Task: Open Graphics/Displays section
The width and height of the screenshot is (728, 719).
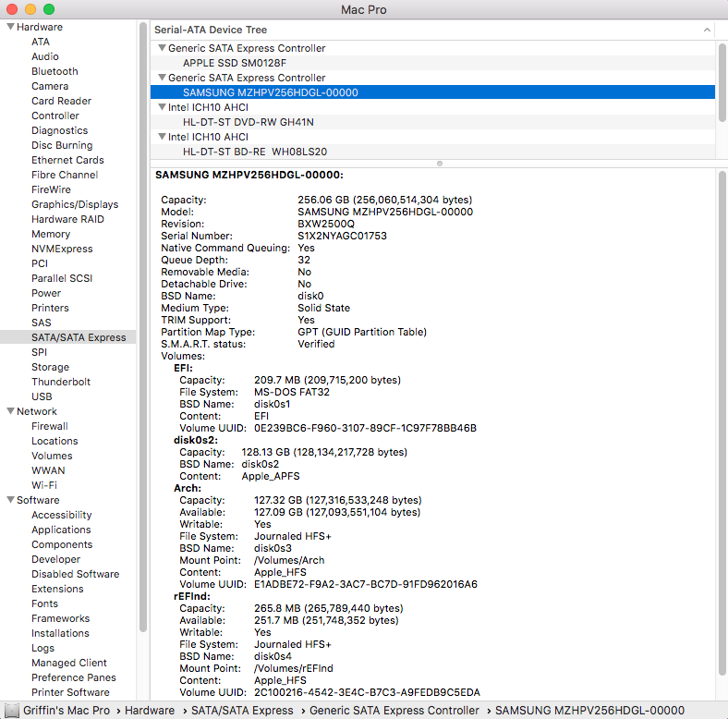Action: [x=75, y=204]
